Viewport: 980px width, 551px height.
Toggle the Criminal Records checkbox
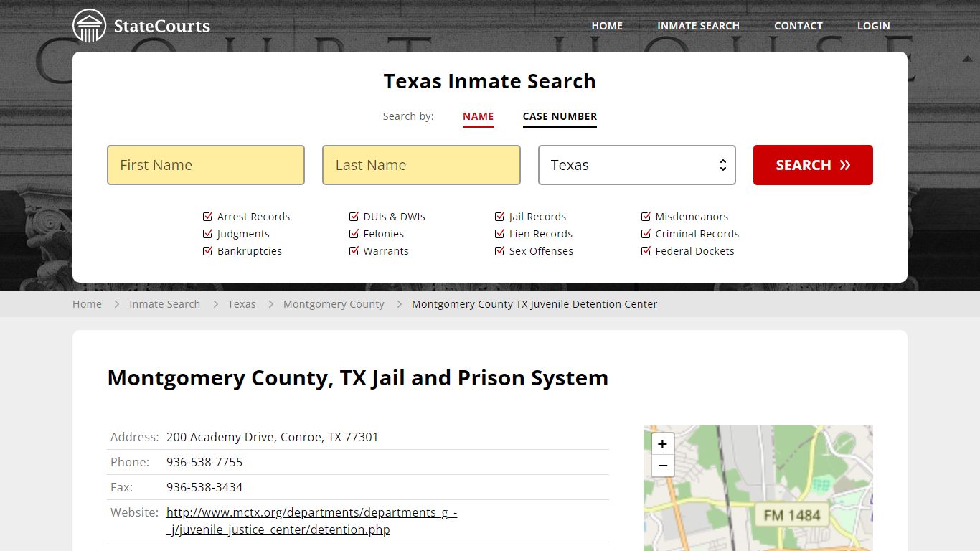coord(646,234)
